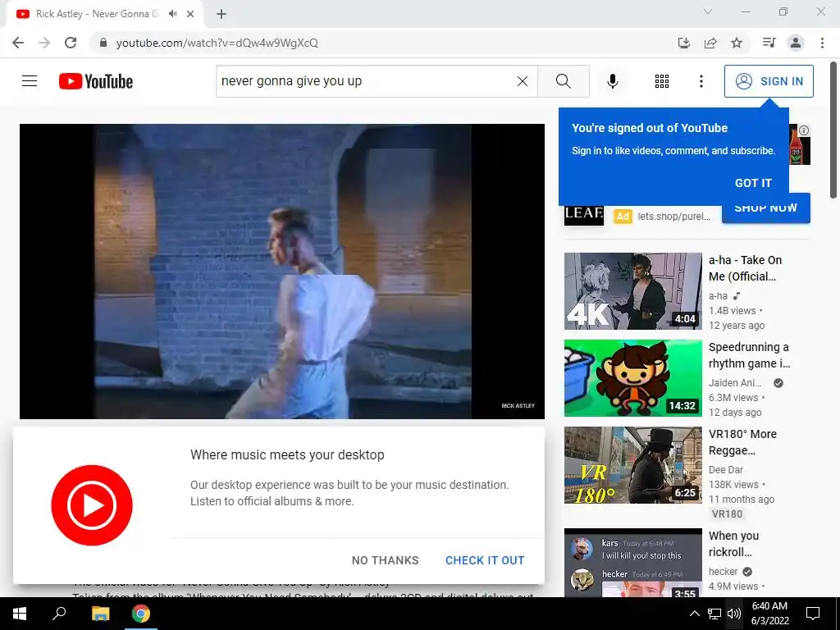
Task: Click the address bar URL
Action: point(217,43)
